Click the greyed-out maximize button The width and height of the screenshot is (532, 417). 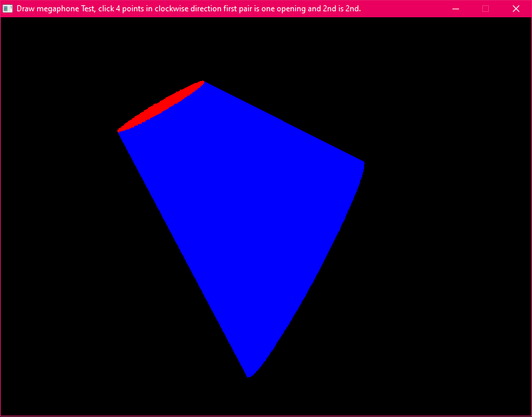486,9
